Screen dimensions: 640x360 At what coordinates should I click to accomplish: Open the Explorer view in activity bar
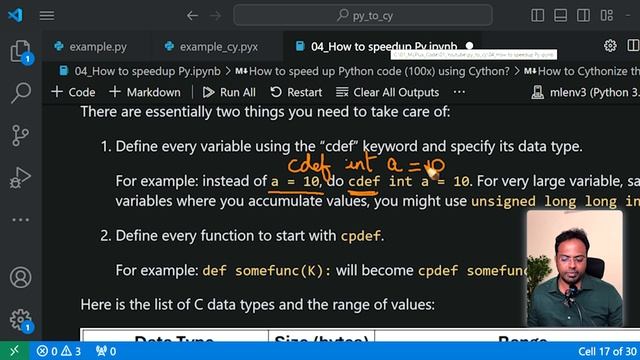(20, 52)
